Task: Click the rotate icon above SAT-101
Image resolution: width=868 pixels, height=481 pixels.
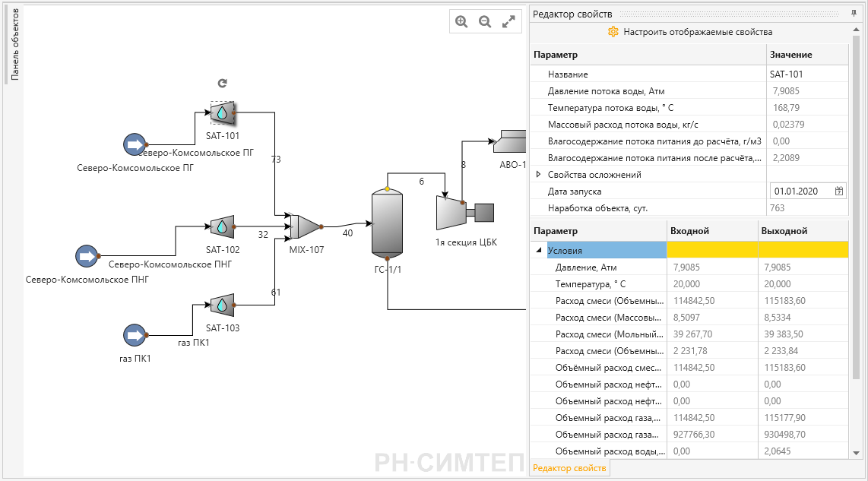Action: [222, 83]
